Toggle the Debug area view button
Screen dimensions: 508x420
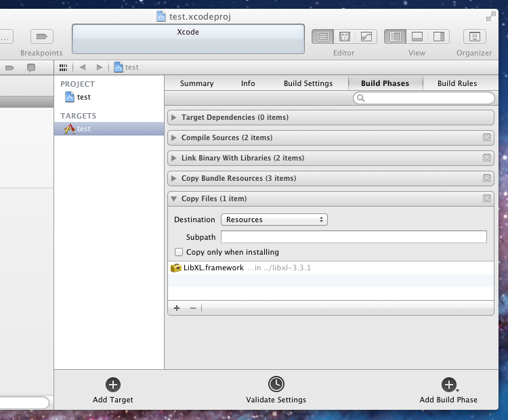point(417,37)
